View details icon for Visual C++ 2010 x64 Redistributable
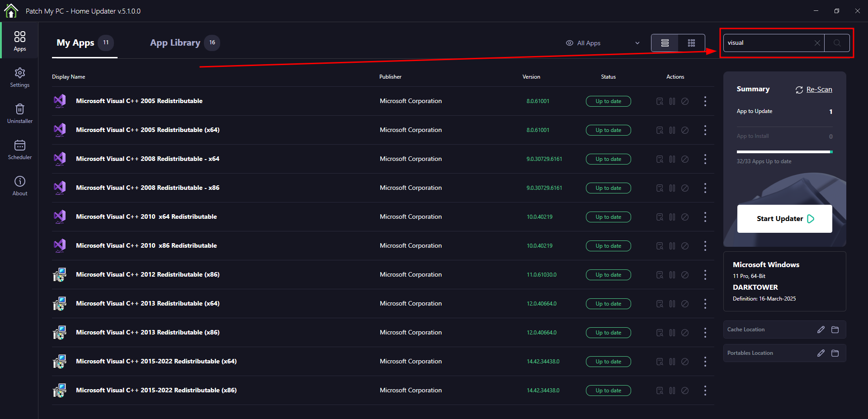The height and width of the screenshot is (419, 868). [660, 217]
